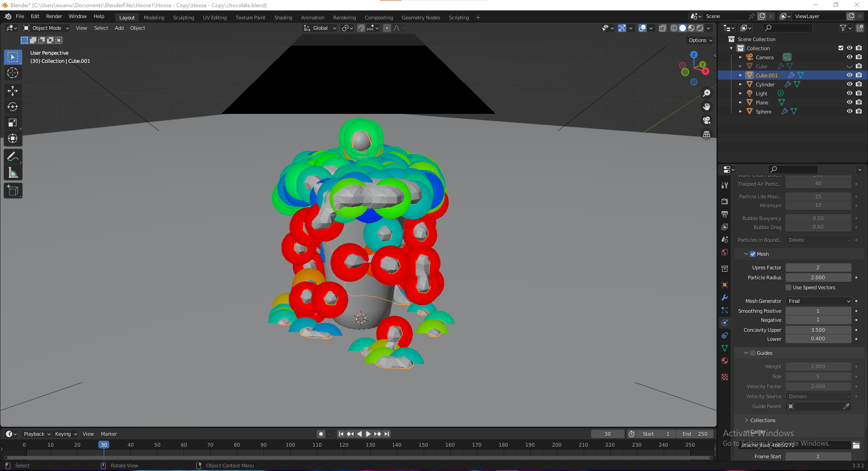Open the File menu
This screenshot has height=471, width=868.
(20, 16)
